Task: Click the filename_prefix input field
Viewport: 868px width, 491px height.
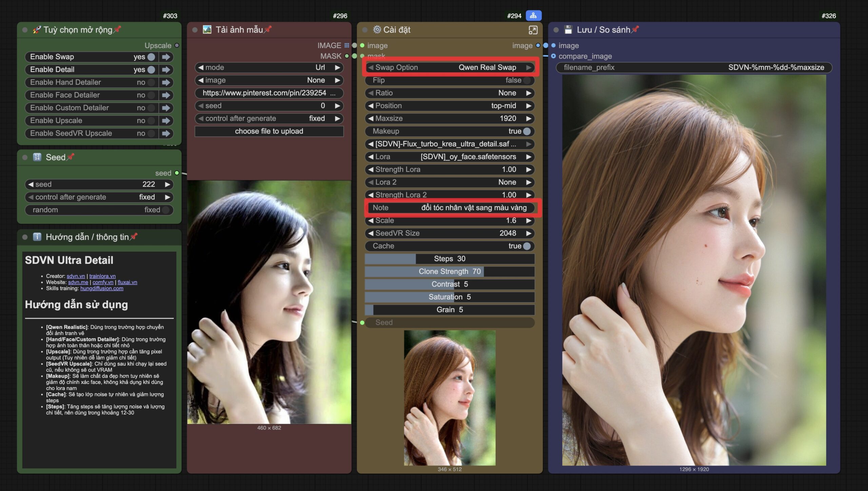Action: point(694,67)
